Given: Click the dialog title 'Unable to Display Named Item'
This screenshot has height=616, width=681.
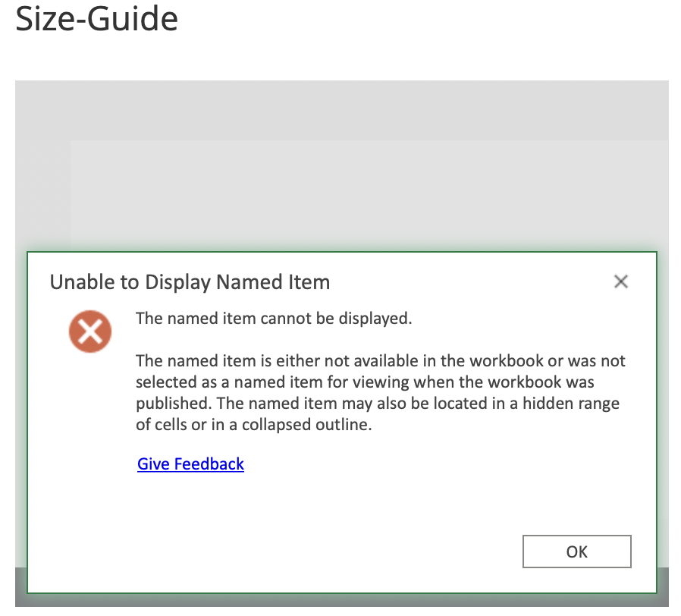Looking at the screenshot, I should coord(190,283).
